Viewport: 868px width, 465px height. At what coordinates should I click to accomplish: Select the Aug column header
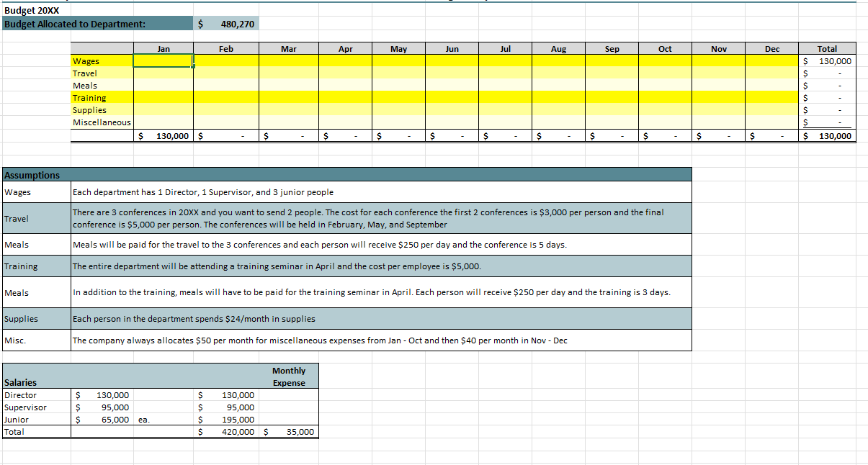[558, 49]
